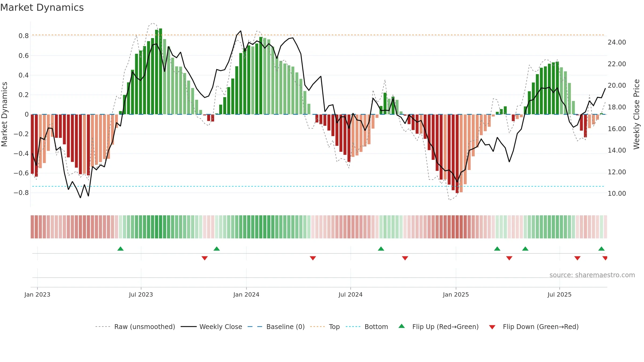The image size is (644, 362).
Task: Click the deepest dark red bar near Jan 2025
Action: [457, 154]
